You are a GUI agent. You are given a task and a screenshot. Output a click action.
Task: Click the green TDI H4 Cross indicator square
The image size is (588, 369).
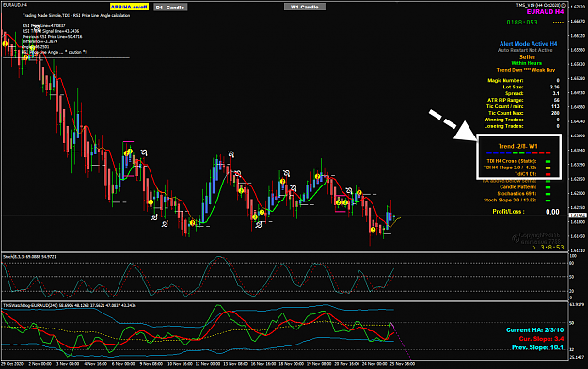pyautogui.click(x=548, y=161)
